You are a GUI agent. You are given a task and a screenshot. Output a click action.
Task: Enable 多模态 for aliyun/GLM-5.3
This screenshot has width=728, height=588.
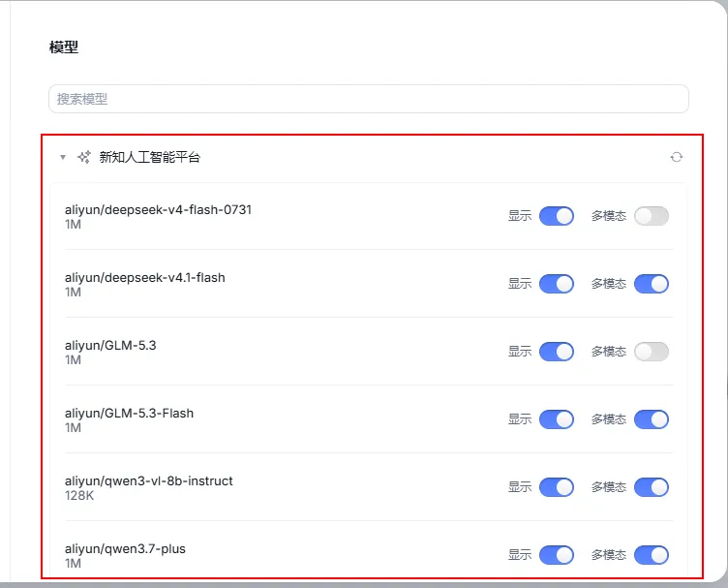652,352
